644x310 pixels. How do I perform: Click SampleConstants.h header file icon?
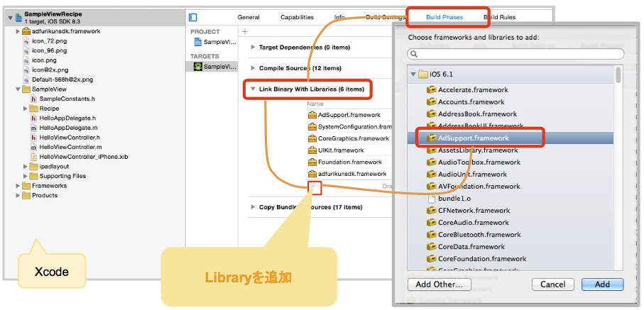[x=33, y=99]
